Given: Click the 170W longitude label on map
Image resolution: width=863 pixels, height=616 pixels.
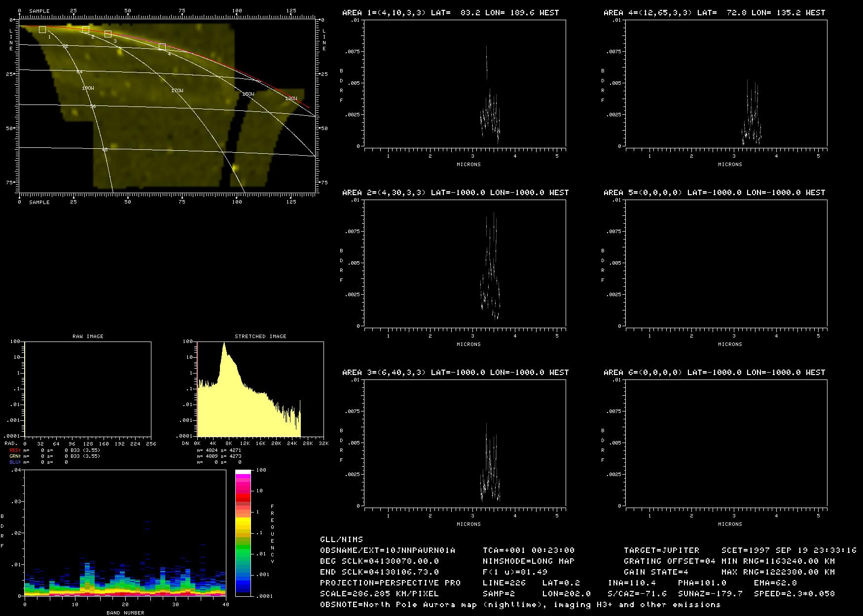Looking at the screenshot, I should tap(177, 91).
